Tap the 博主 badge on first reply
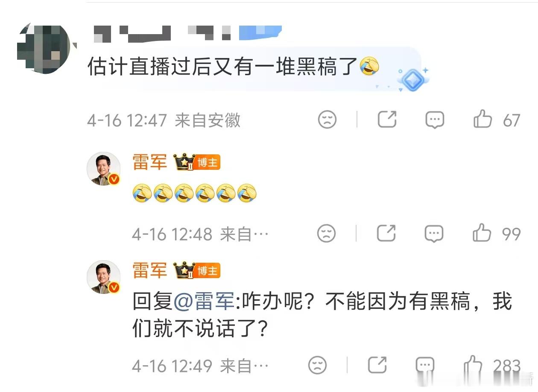538x392 pixels. pyautogui.click(x=208, y=163)
